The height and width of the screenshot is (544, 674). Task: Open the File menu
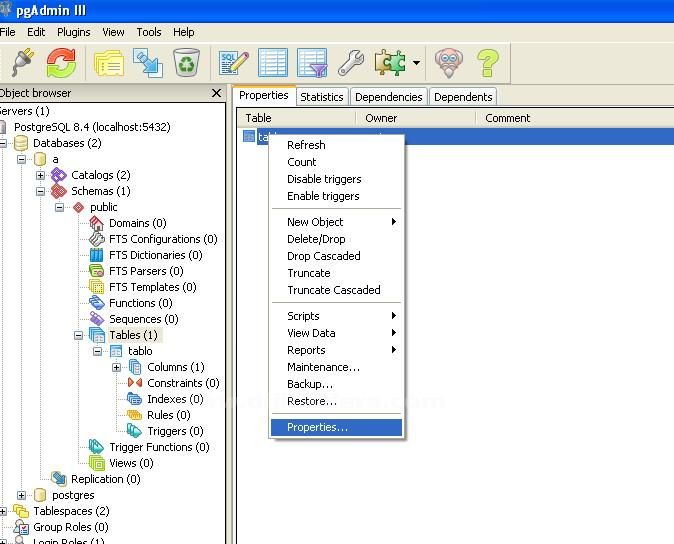(7, 32)
